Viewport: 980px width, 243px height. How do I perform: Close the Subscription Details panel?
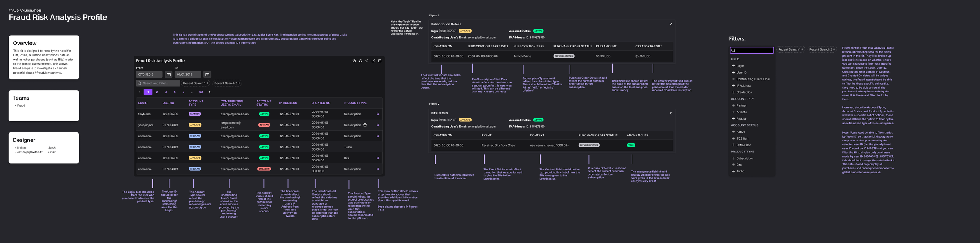(671, 24)
